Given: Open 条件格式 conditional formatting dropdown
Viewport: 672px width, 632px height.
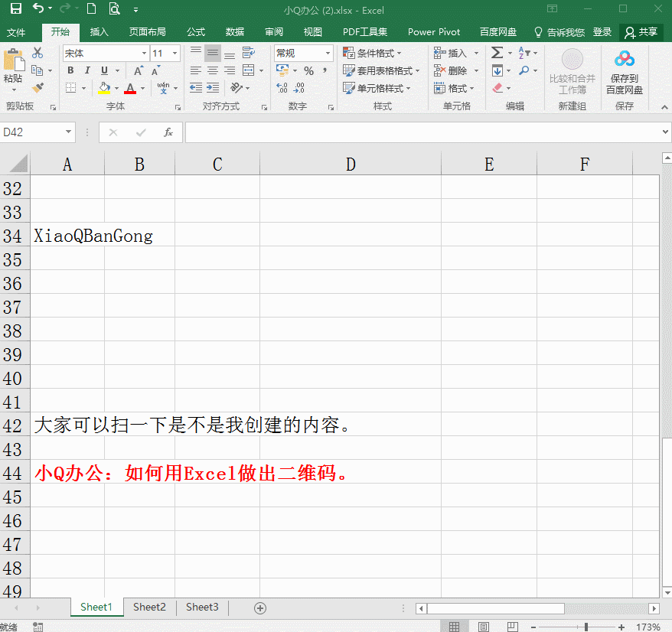Looking at the screenshot, I should tap(373, 53).
